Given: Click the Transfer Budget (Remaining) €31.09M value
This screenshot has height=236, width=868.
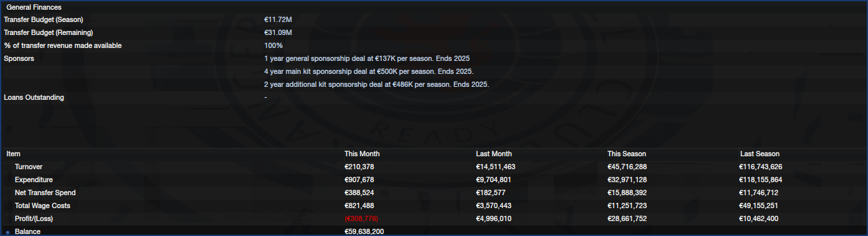Looking at the screenshot, I should (278, 32).
